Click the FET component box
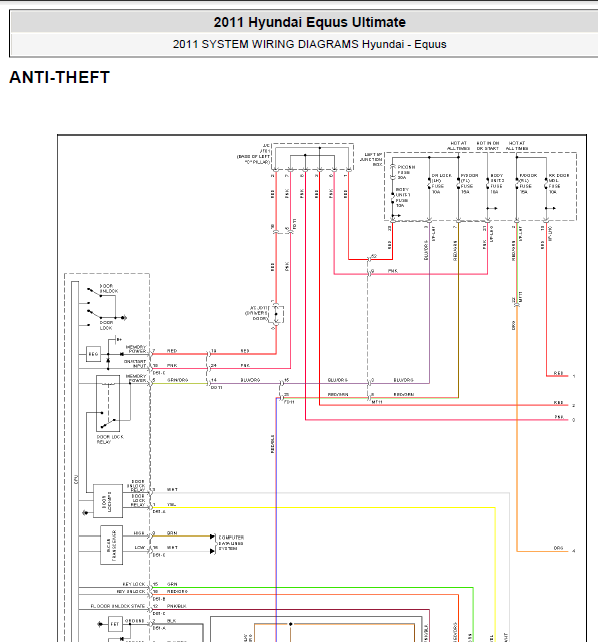598x642 pixels. tap(115, 624)
